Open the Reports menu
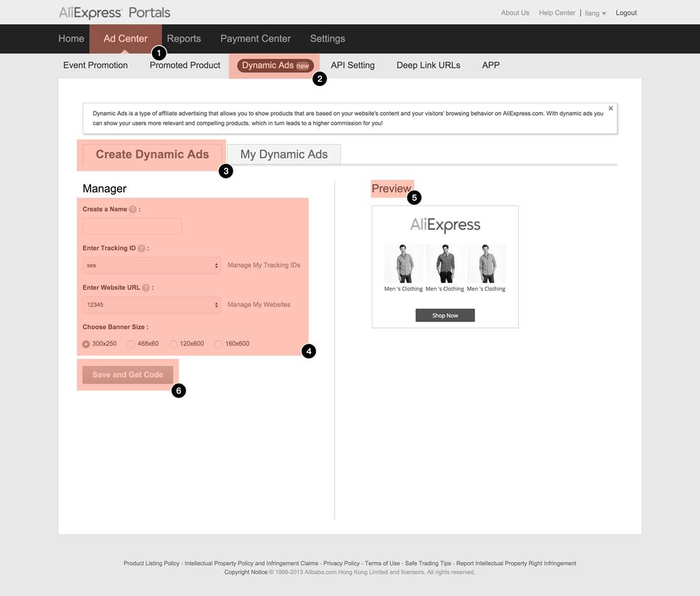The height and width of the screenshot is (596, 700). pos(184,38)
